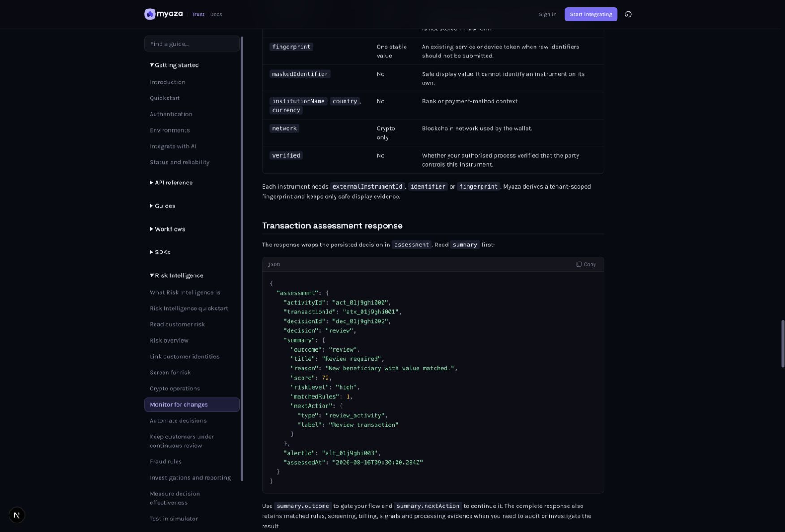Open Status and reliability page
This screenshot has height=532, width=785.
(x=179, y=163)
